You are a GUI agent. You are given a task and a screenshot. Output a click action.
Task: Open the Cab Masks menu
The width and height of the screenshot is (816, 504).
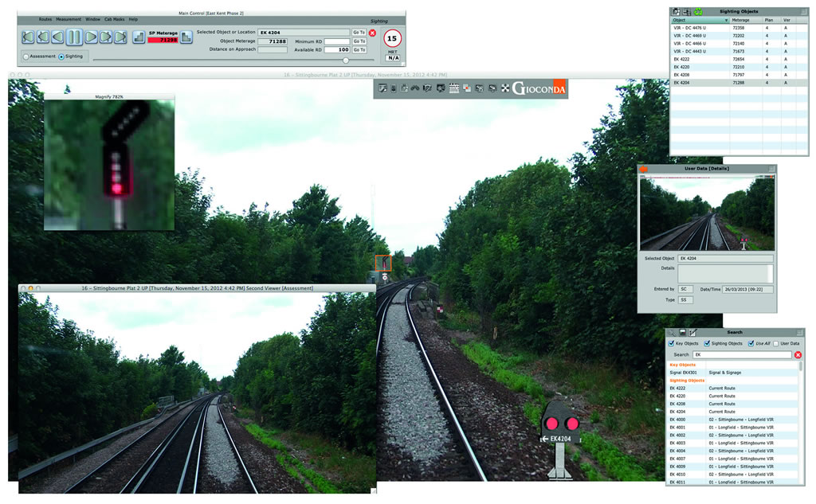coord(113,19)
